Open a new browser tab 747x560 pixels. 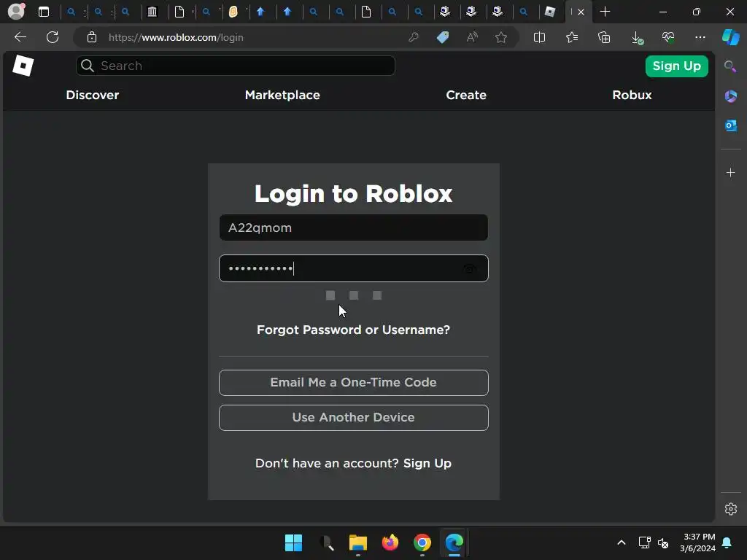pyautogui.click(x=605, y=12)
